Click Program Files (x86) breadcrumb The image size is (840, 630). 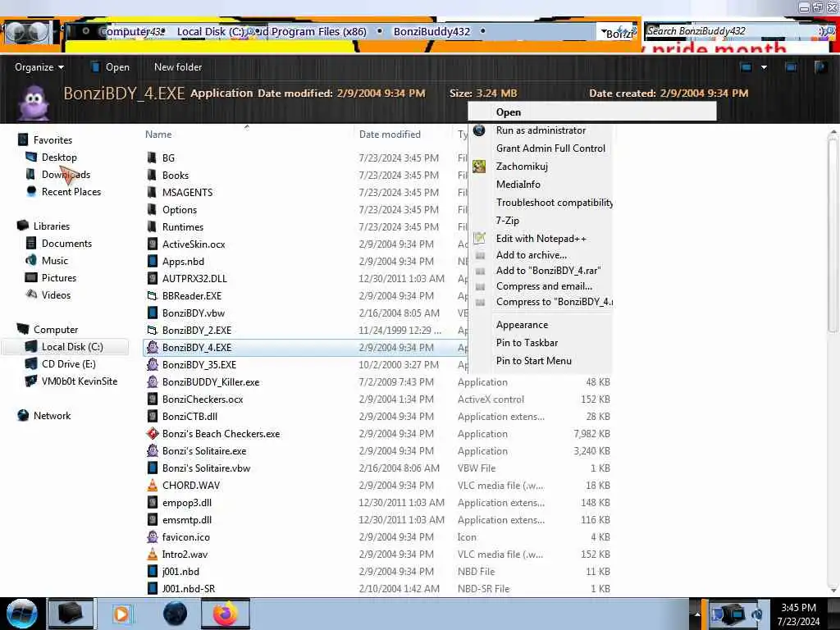(319, 32)
